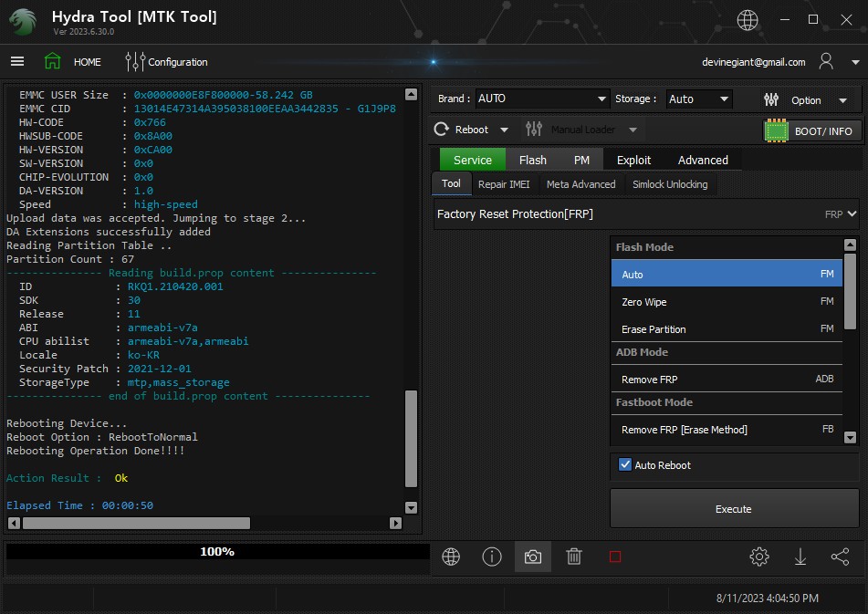Click the log horizontal scrollbar thumb
The width and height of the screenshot is (868, 614).
[x=136, y=523]
